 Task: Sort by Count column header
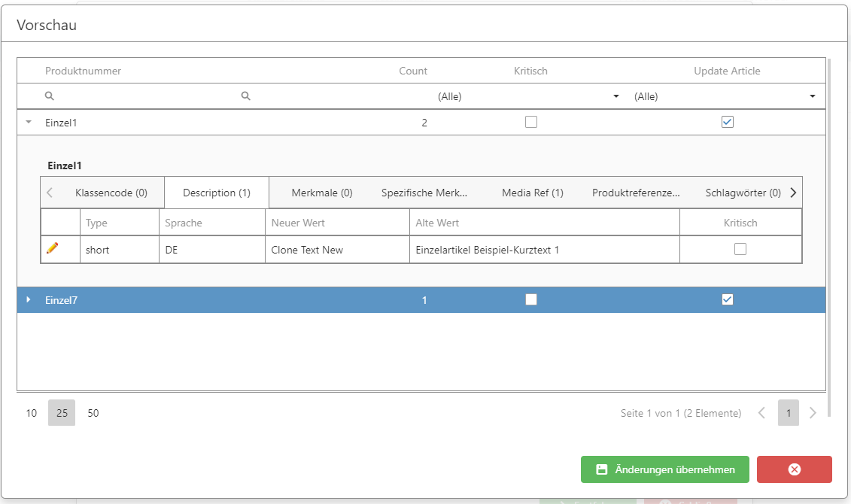click(x=413, y=71)
